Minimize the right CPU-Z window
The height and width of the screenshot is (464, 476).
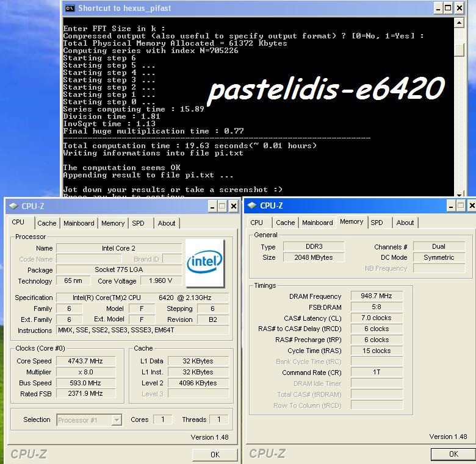[x=451, y=206]
